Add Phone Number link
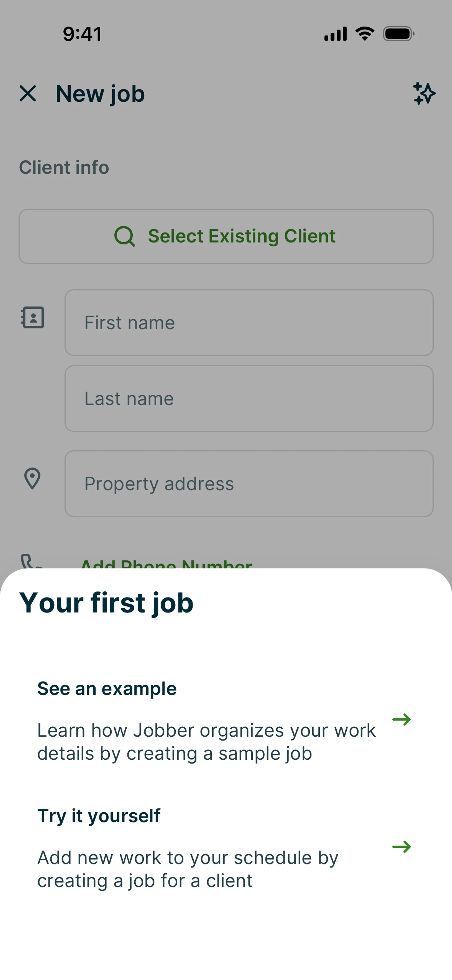Image resolution: width=452 pixels, height=980 pixels. (x=166, y=563)
